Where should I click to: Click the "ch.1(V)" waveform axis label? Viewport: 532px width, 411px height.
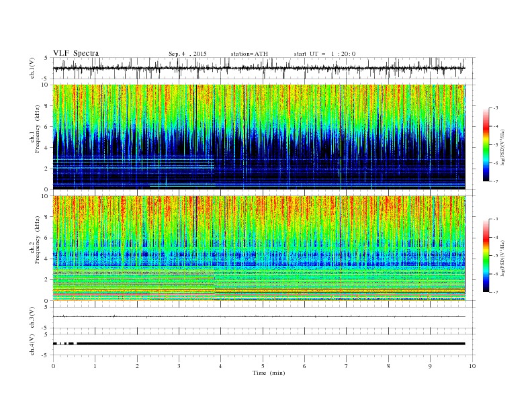tap(32, 68)
